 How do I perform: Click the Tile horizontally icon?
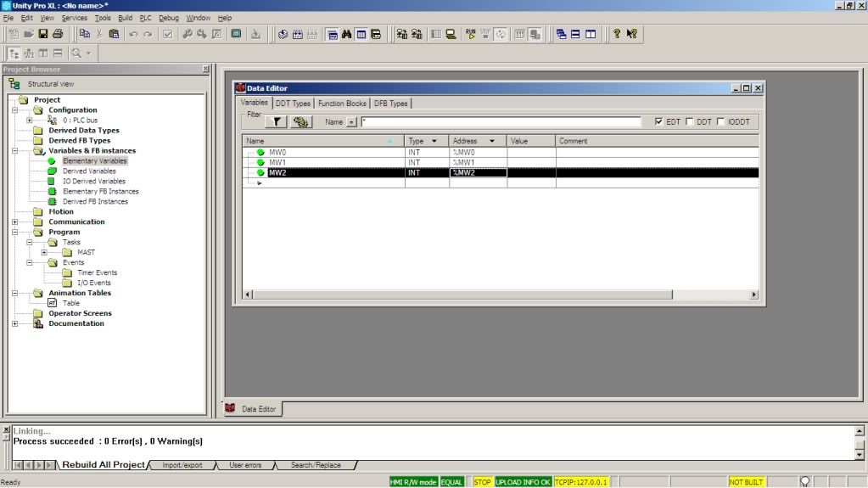(x=576, y=34)
